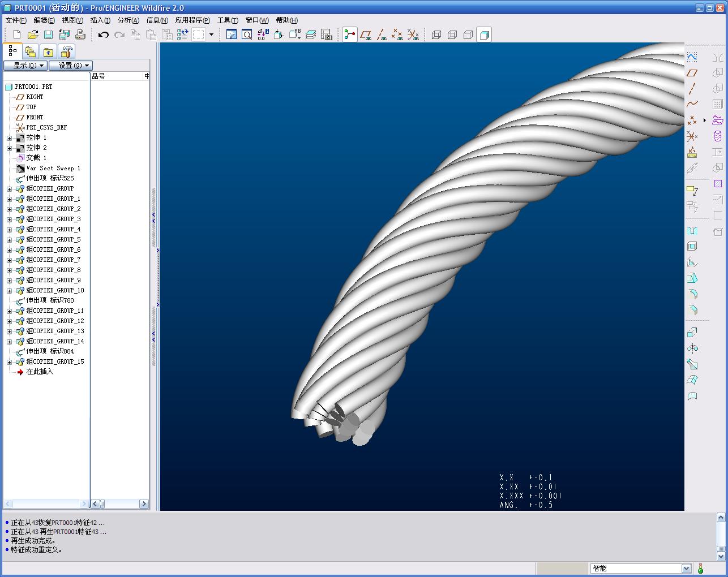Toggle datum axes display
This screenshot has height=577, width=728.
click(382, 35)
